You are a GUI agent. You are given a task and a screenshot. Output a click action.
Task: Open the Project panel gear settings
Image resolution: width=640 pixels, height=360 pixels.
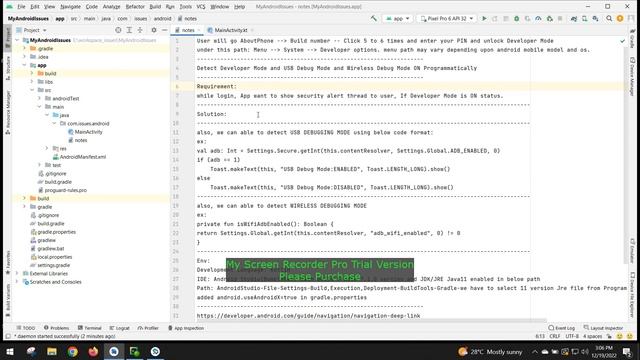click(x=153, y=30)
